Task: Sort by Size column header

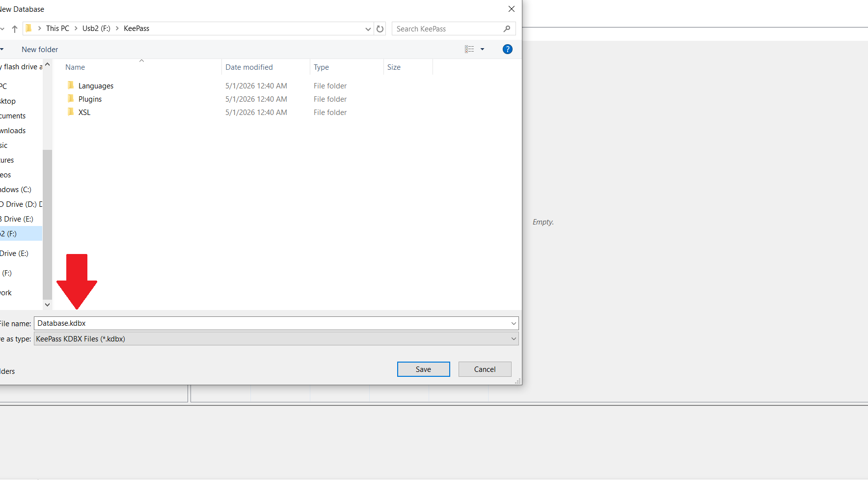Action: [394, 67]
